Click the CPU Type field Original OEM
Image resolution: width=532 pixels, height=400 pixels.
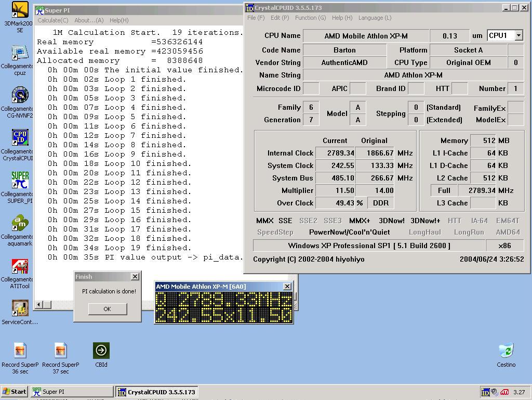tap(468, 62)
